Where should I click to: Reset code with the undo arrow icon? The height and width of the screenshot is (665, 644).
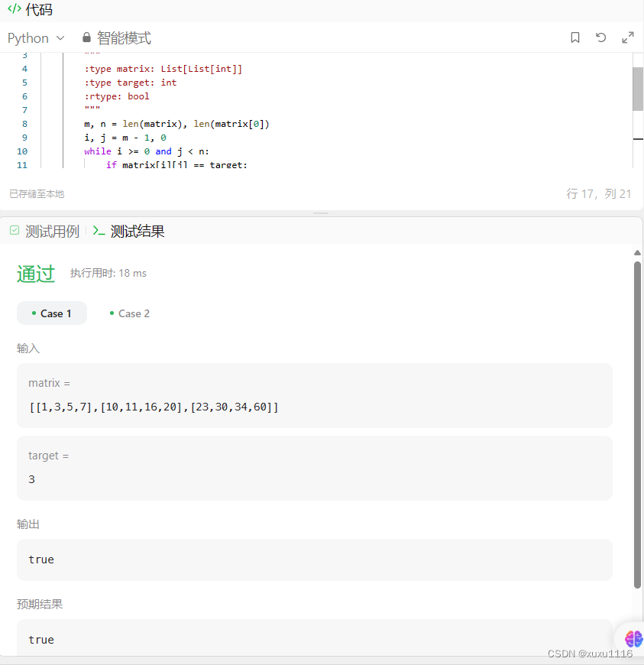pos(600,37)
